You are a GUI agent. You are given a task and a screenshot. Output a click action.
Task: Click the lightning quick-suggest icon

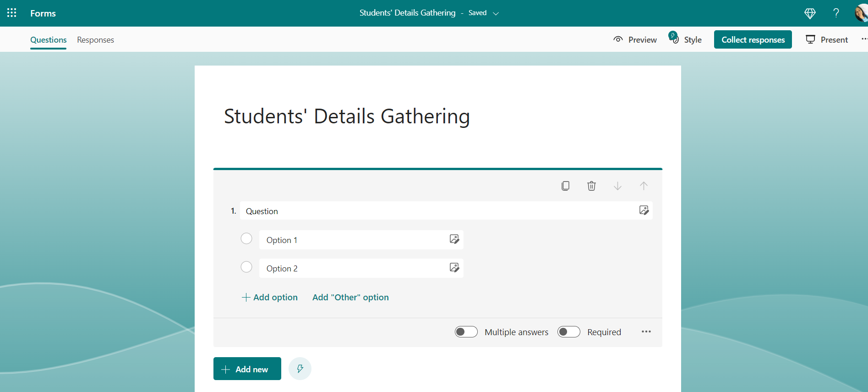[x=300, y=369]
